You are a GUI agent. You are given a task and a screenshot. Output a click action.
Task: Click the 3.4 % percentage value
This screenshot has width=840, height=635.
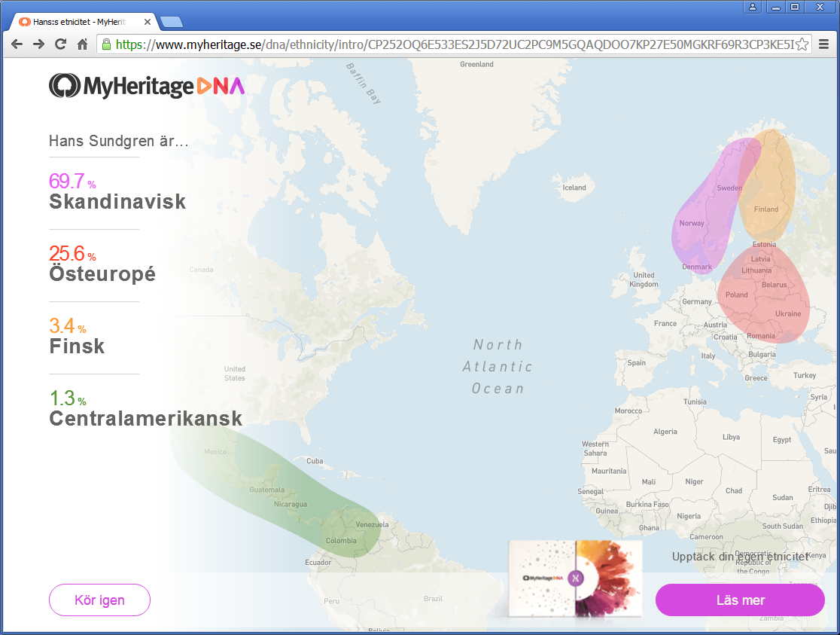pos(68,326)
